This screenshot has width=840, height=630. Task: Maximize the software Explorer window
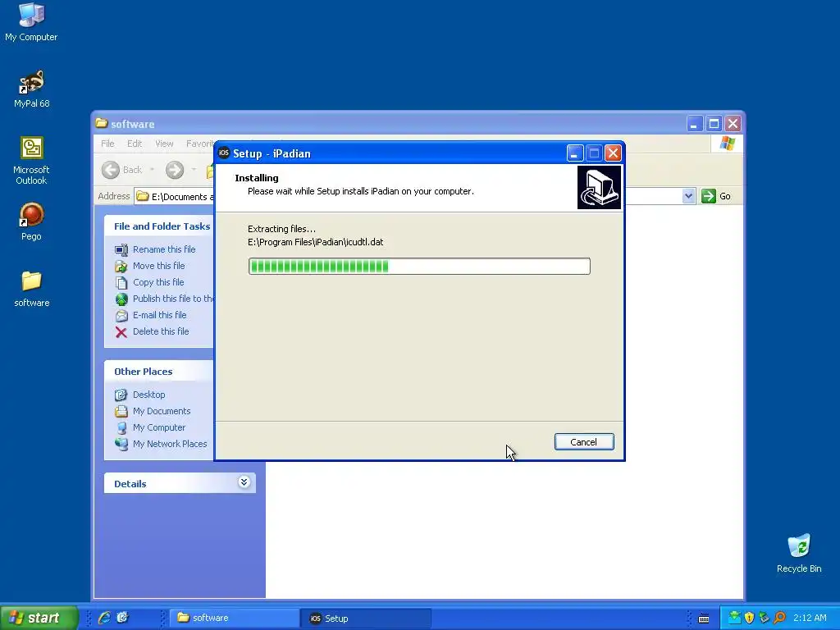[714, 124]
